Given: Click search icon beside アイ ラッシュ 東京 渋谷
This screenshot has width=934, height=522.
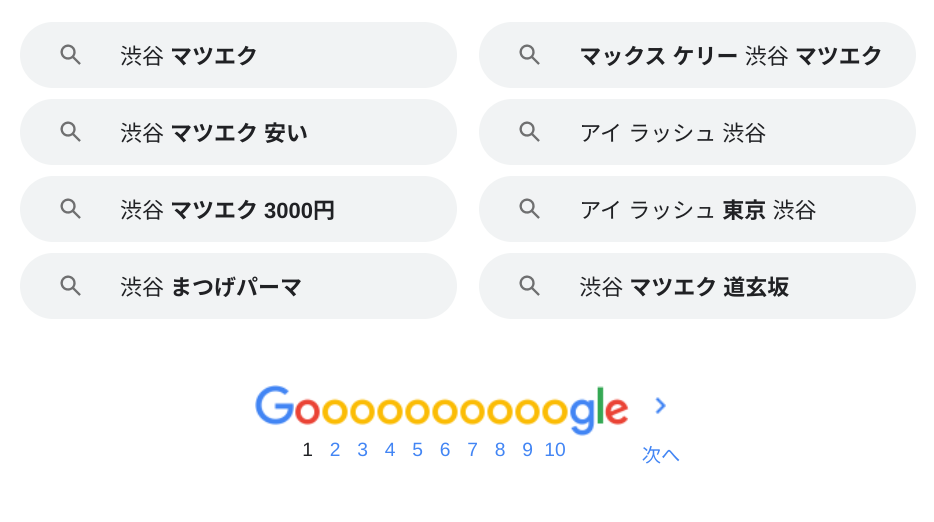Looking at the screenshot, I should (x=529, y=209).
